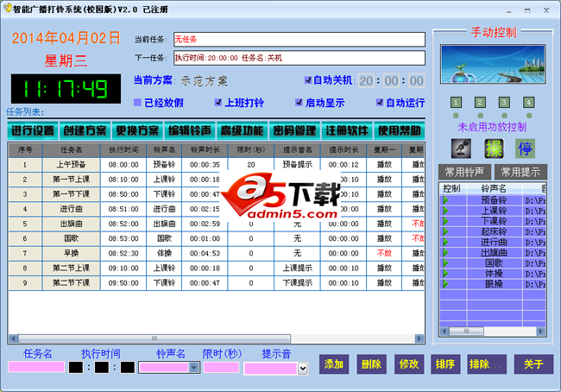Screen dimensions: 561x392
Task: Open 编辑铃声 edit bells
Action: [x=190, y=130]
